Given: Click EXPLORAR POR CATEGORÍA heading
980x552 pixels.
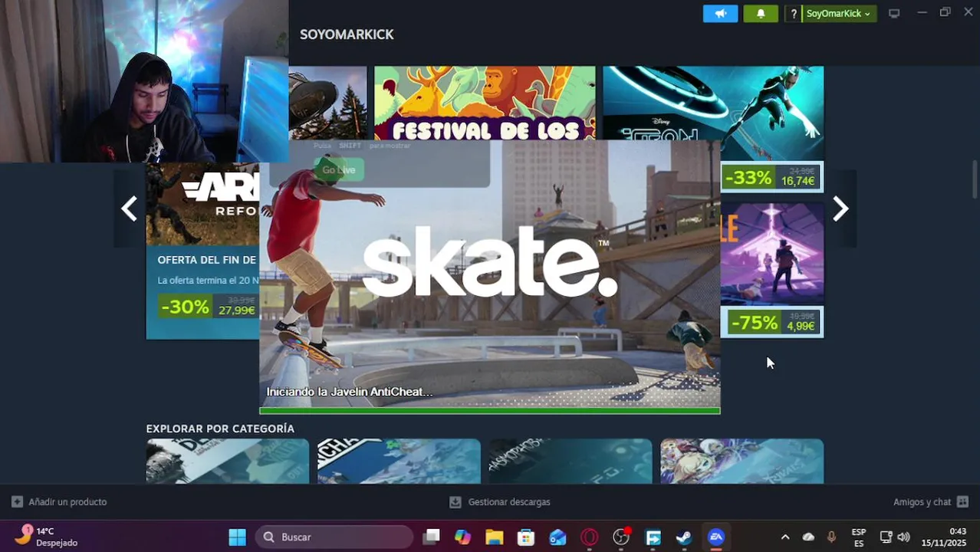Looking at the screenshot, I should tap(220, 429).
